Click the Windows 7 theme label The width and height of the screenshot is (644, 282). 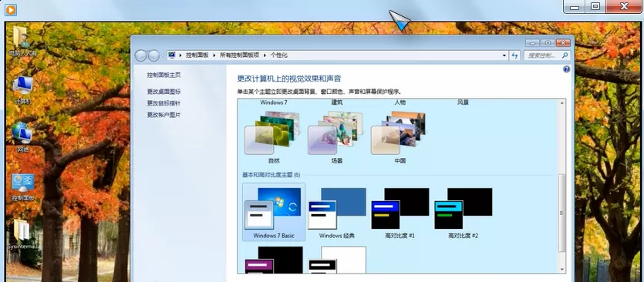pos(274,102)
